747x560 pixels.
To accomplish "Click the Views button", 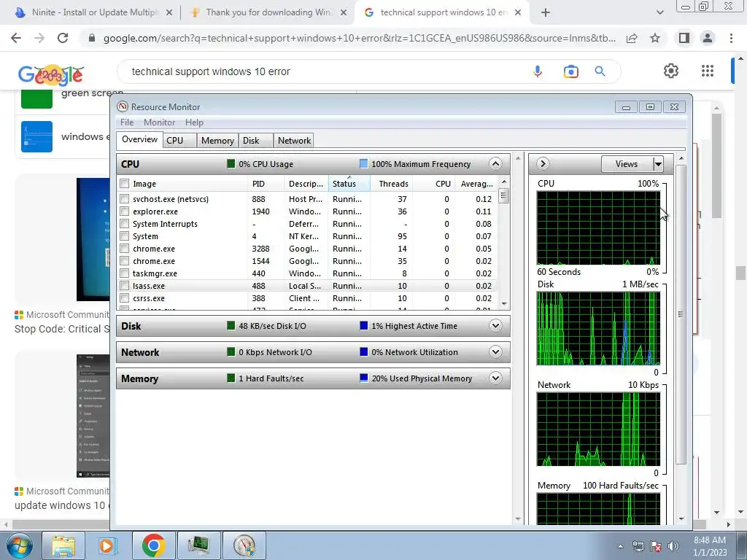I will tap(627, 164).
